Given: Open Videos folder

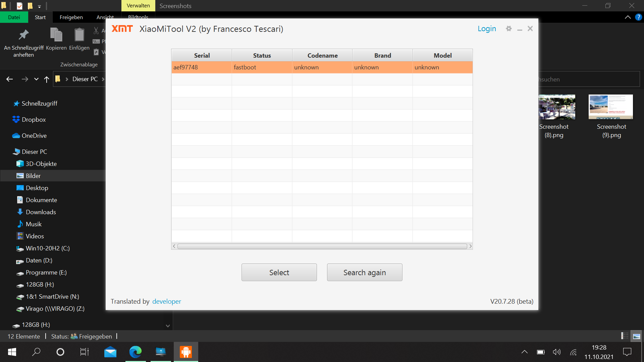Looking at the screenshot, I should point(35,236).
